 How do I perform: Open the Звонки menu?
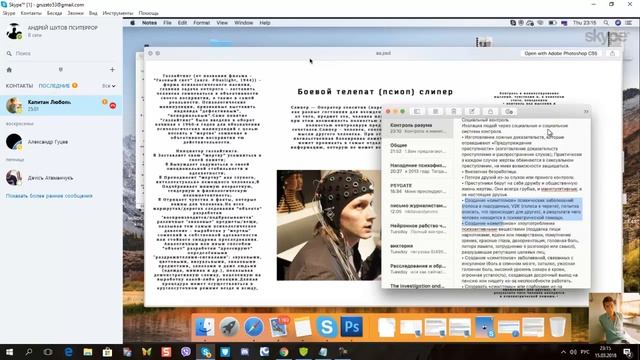tap(75, 13)
